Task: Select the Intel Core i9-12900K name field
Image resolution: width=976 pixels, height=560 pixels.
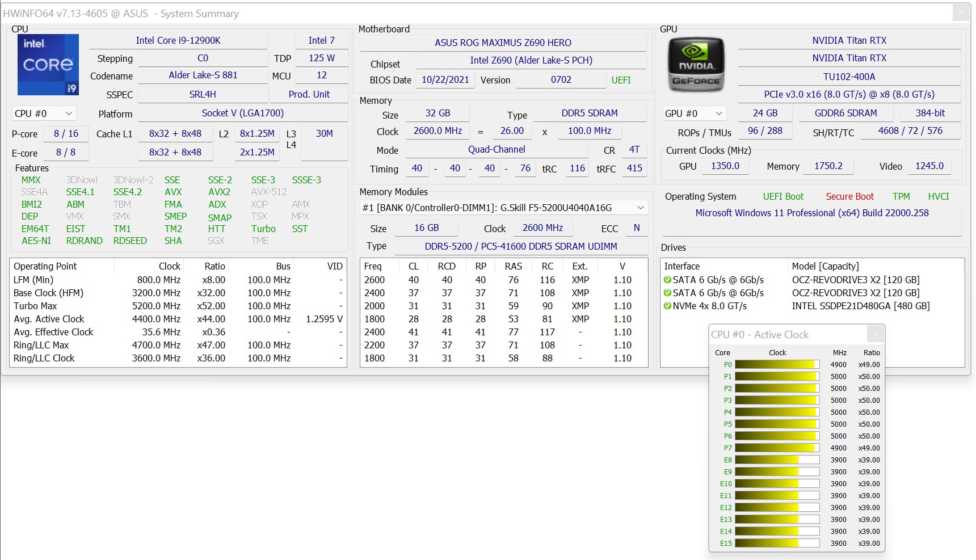Action: click(x=178, y=41)
